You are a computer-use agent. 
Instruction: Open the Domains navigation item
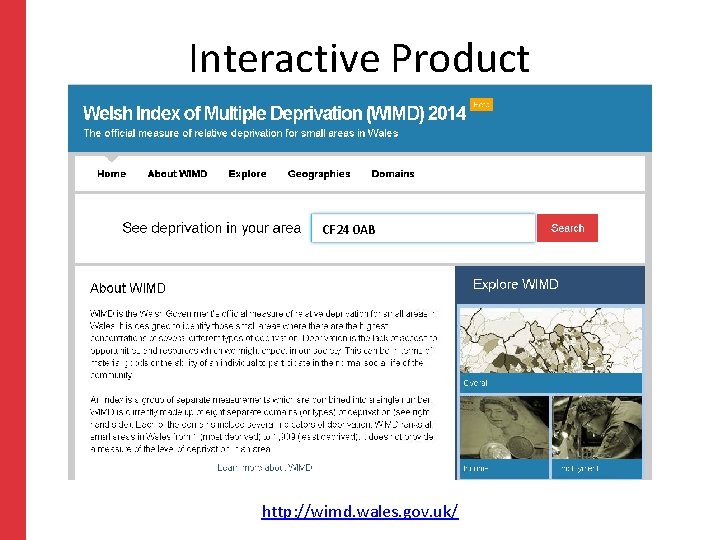[393, 174]
